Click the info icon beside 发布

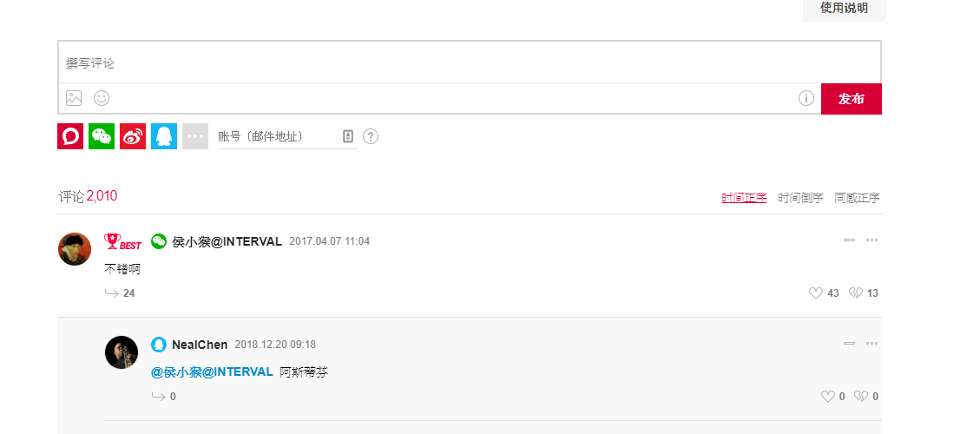806,98
